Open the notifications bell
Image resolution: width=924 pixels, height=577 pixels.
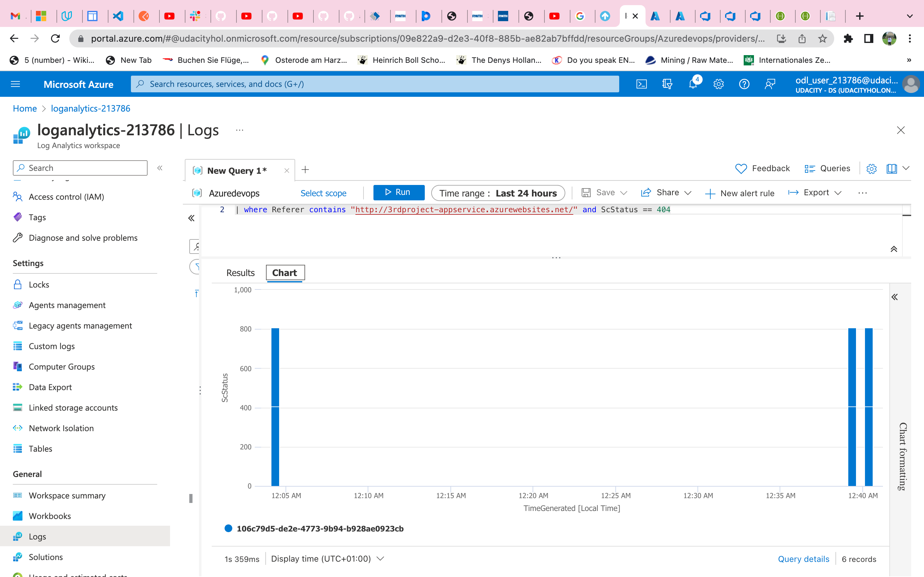(693, 84)
